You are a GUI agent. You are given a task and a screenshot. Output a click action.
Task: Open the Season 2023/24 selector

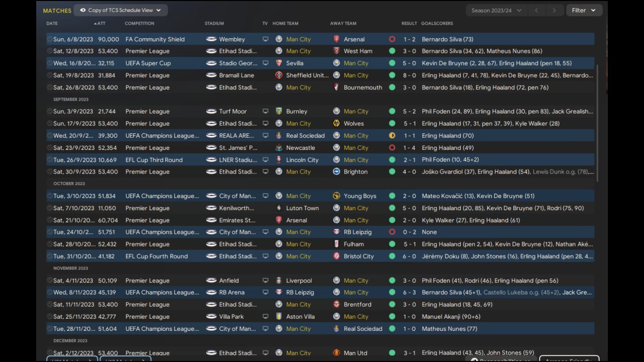[x=496, y=10]
